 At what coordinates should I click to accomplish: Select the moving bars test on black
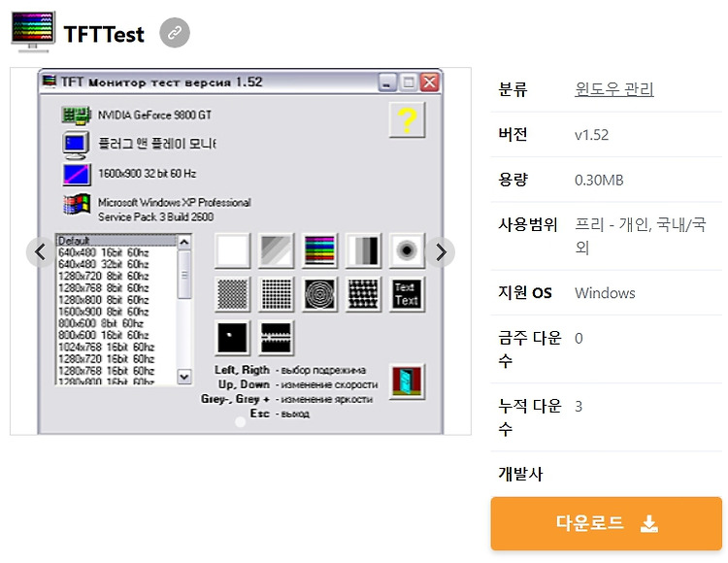click(x=276, y=338)
